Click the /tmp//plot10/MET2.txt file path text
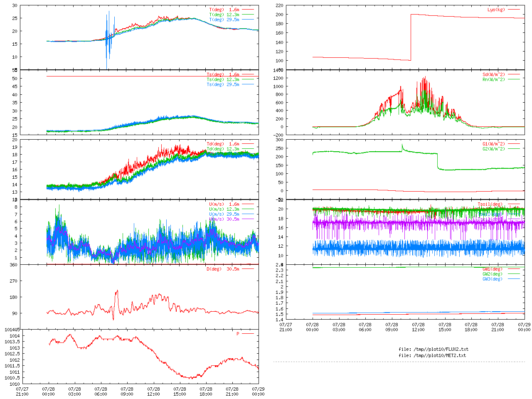The image size is (532, 399). (x=432, y=355)
